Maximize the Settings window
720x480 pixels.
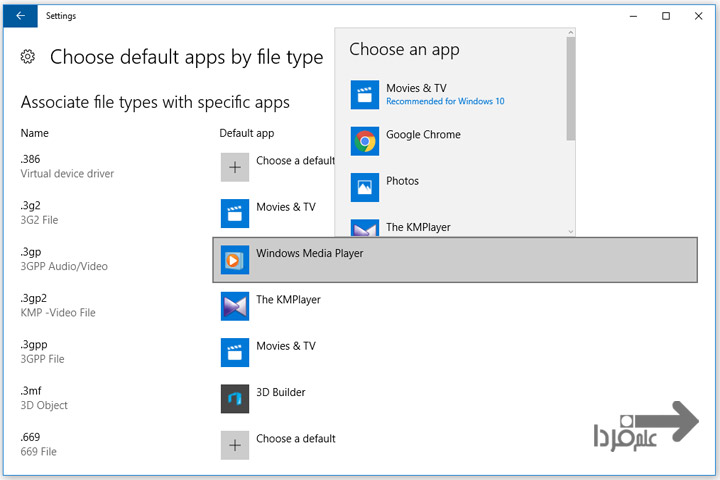(666, 16)
